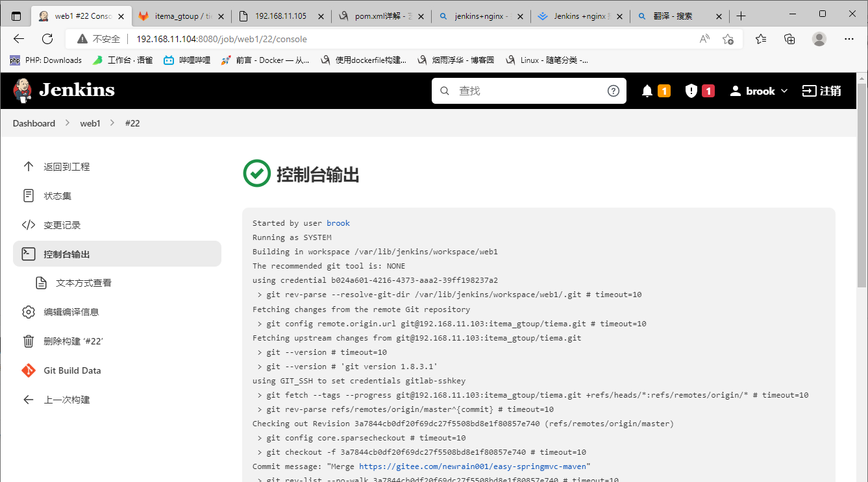Open the gitee.com easy-springmvc-maven link

pyautogui.click(x=475, y=466)
